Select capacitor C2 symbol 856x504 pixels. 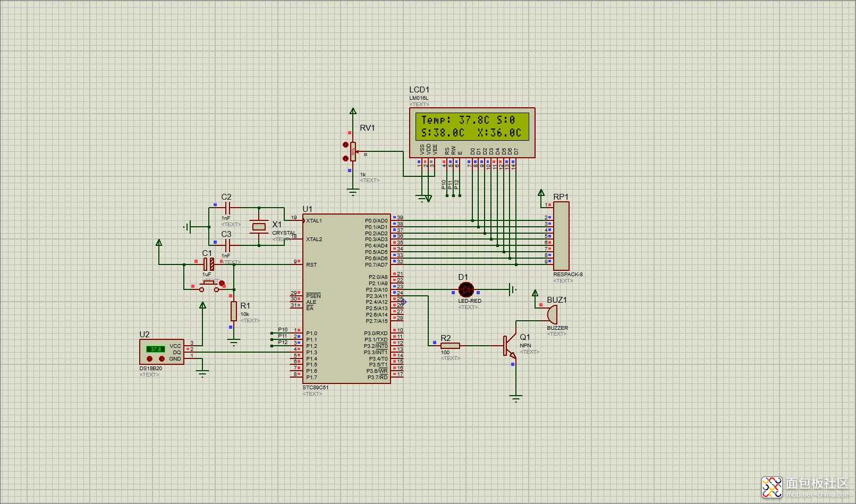coord(227,208)
